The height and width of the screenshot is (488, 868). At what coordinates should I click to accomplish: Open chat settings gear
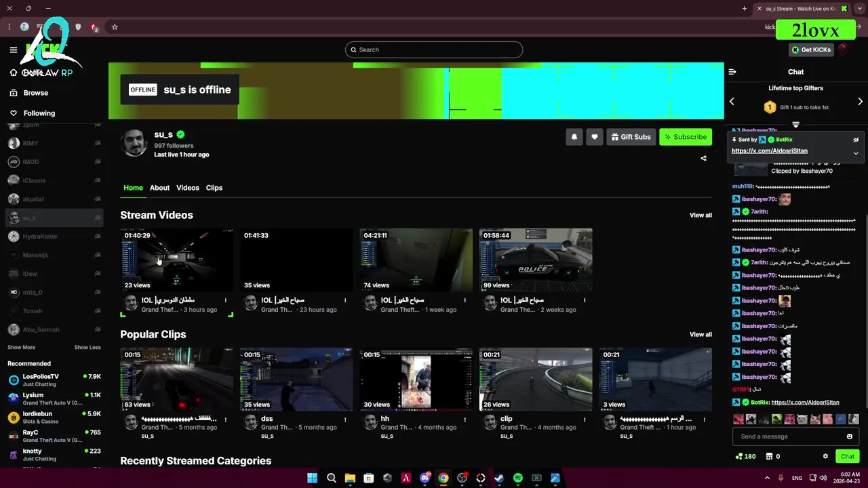coord(825,456)
